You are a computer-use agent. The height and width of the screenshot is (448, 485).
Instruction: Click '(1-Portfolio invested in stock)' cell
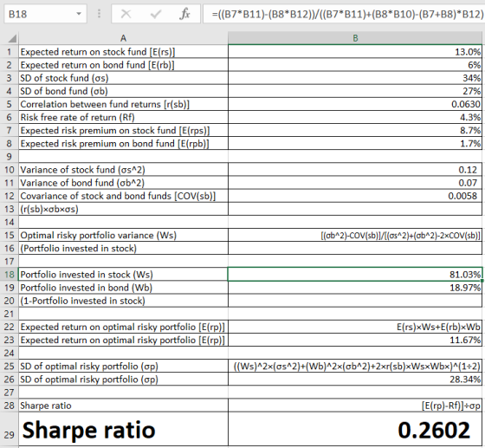[123, 301]
